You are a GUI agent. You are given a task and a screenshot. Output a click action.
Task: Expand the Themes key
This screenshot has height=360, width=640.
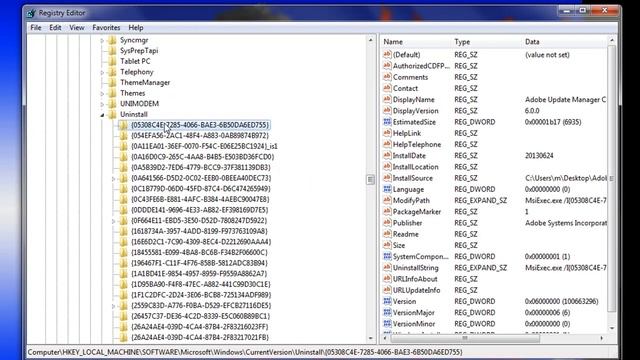point(102,93)
